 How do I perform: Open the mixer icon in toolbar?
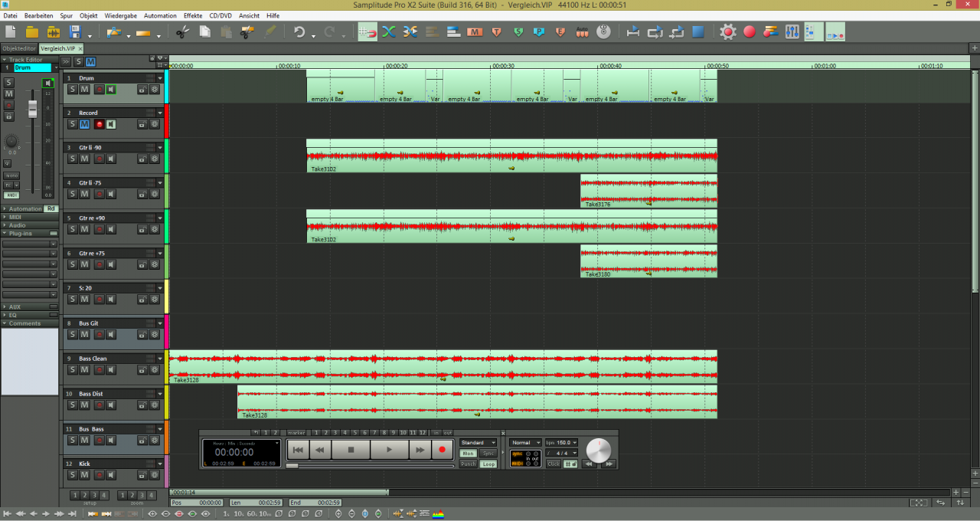click(792, 32)
